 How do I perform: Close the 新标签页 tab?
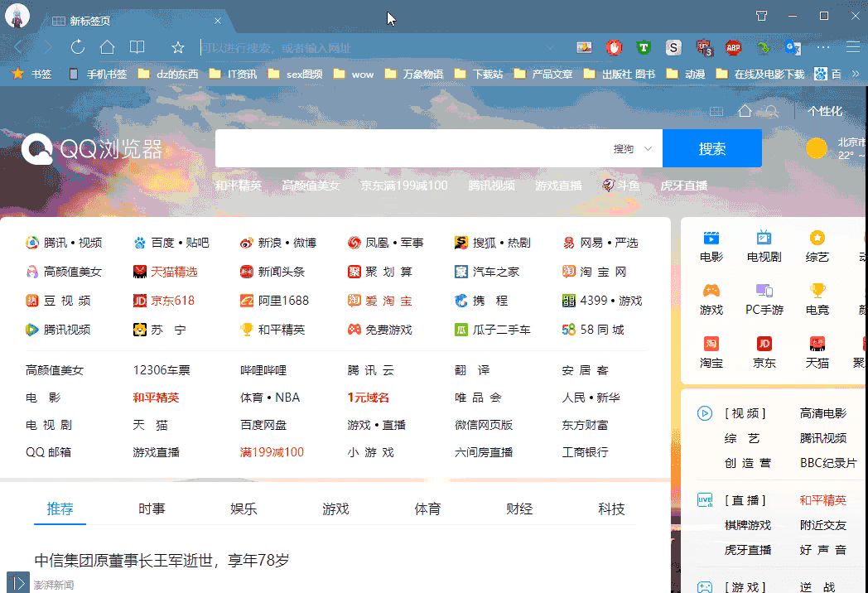218,21
